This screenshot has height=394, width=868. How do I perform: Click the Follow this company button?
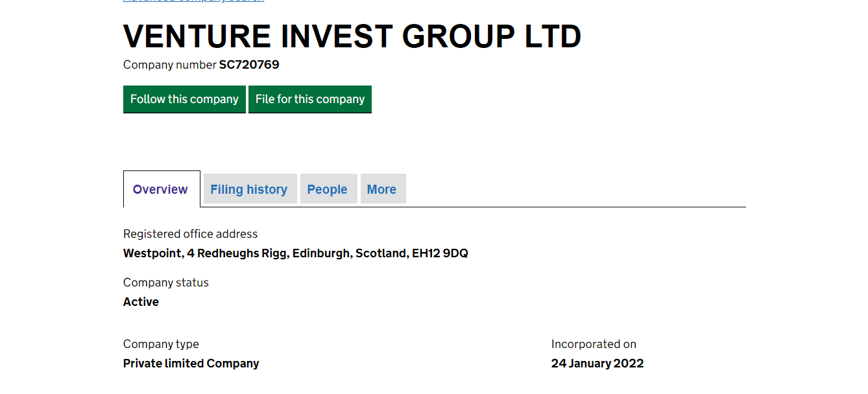coord(184,99)
